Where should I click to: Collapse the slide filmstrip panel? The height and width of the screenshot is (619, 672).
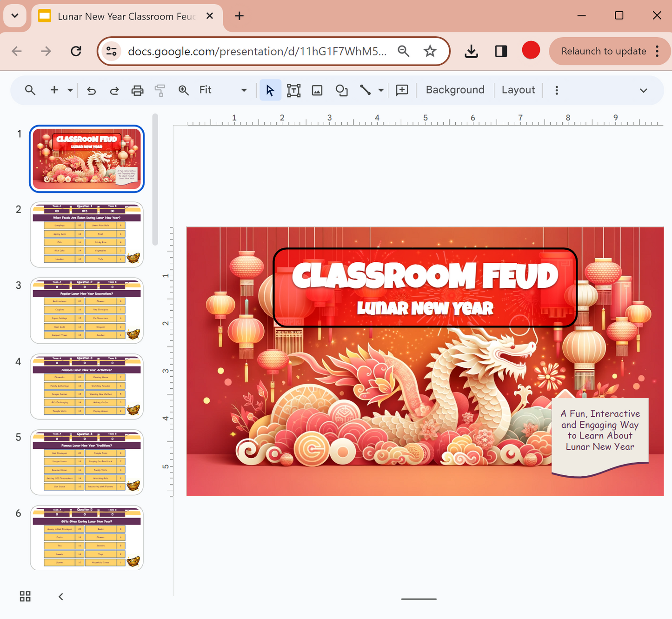[60, 596]
